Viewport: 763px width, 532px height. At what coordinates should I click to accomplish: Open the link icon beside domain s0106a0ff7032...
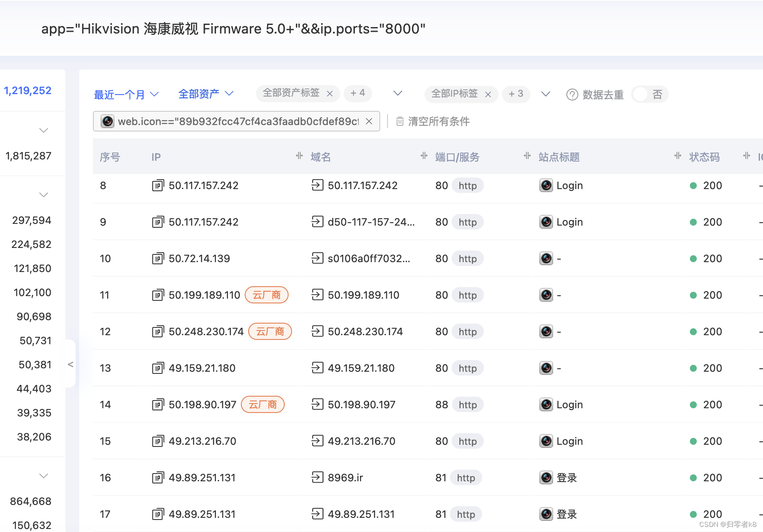tap(317, 258)
